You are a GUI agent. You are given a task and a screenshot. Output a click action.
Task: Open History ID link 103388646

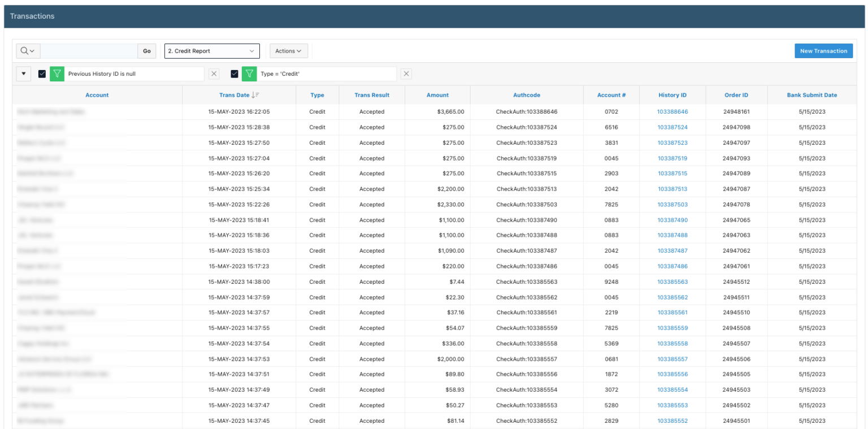coord(672,112)
